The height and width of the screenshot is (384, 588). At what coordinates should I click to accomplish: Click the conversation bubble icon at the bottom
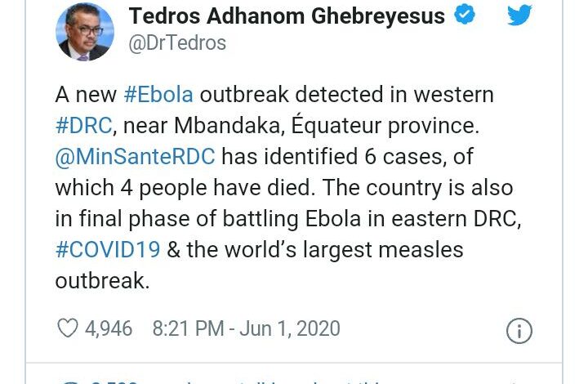[x=70, y=381]
